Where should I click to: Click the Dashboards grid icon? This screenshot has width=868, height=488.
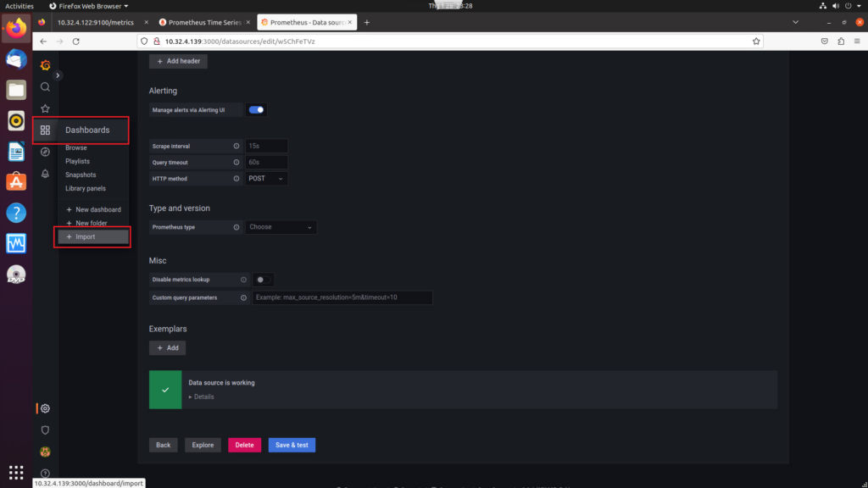pyautogui.click(x=46, y=130)
